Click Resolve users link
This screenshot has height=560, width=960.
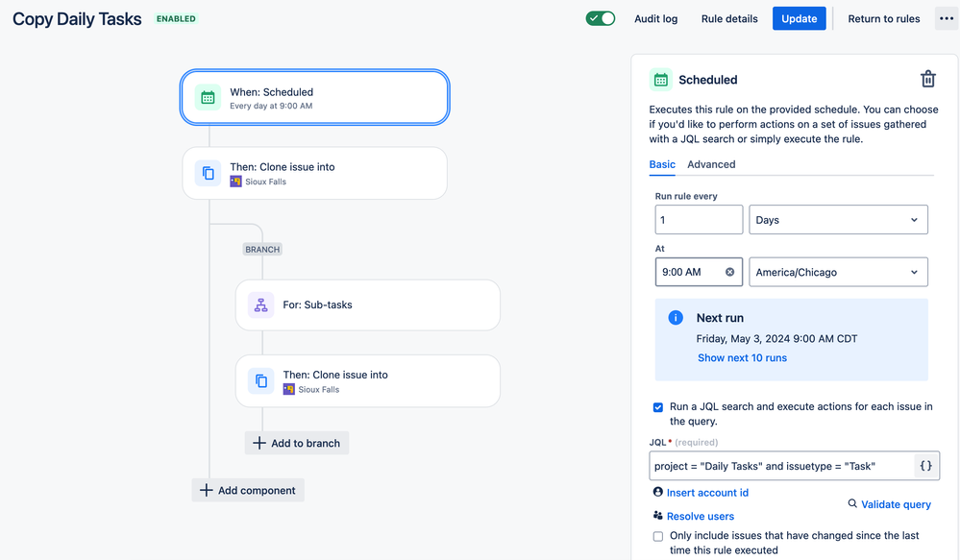point(700,516)
